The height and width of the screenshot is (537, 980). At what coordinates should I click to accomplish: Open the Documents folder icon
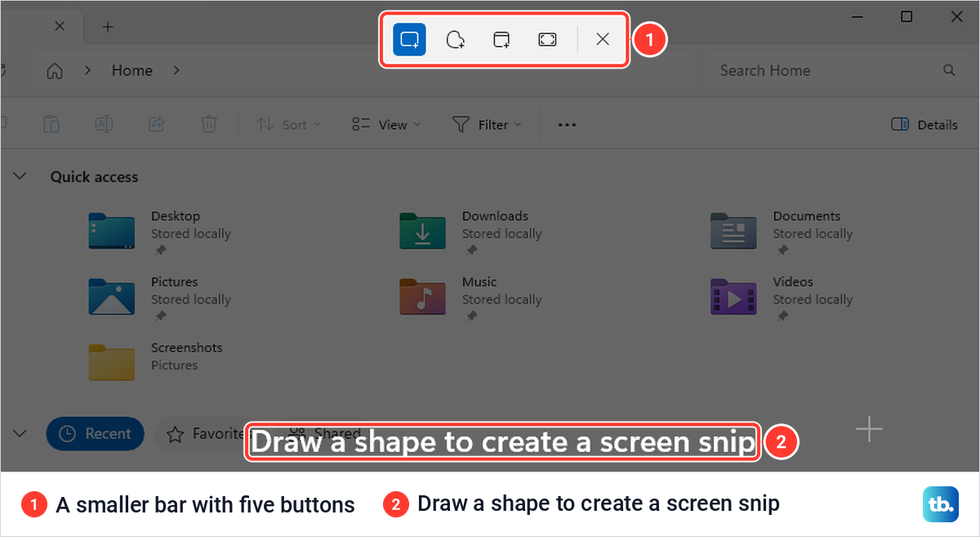[734, 231]
